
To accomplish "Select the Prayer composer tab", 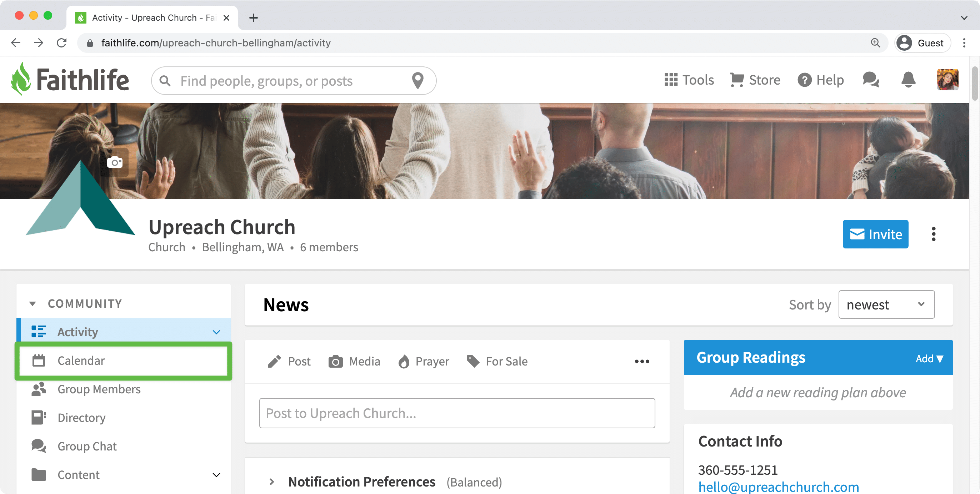I will point(424,361).
